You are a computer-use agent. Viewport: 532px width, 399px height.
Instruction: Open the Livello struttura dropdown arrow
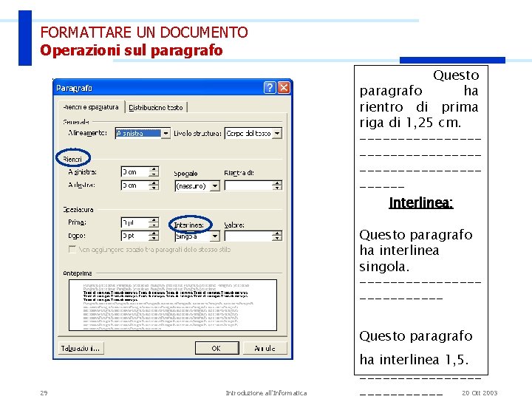(x=277, y=133)
